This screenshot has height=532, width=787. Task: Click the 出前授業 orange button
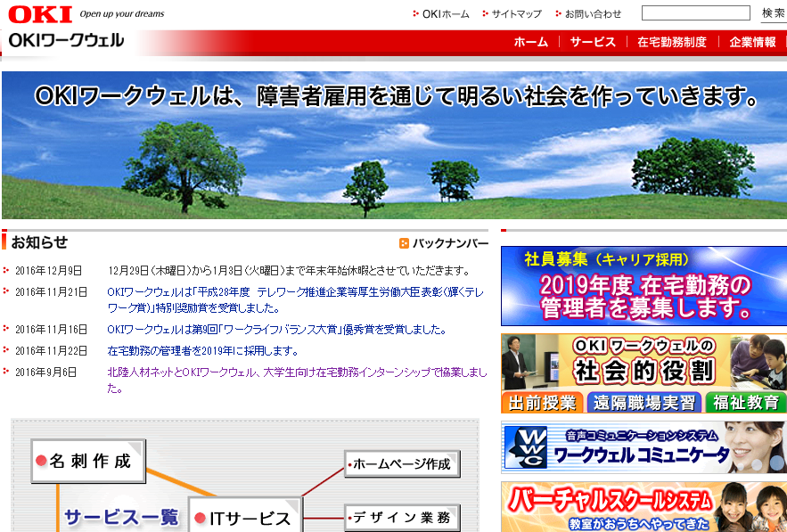point(542,402)
